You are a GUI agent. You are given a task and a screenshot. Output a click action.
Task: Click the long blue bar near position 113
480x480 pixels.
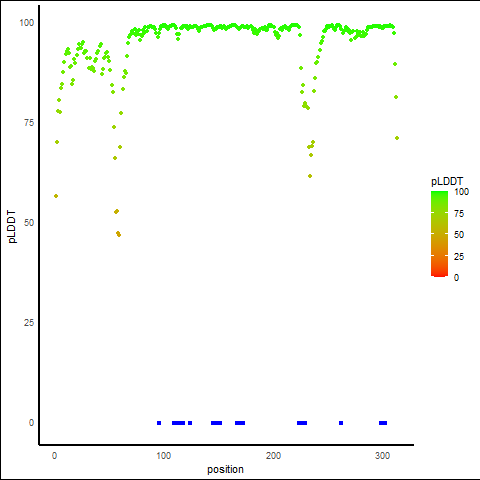click(178, 423)
